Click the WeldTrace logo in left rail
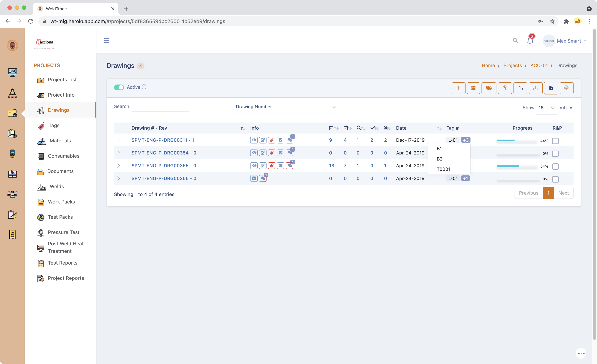Screen dimensions: 597x364 12,45
